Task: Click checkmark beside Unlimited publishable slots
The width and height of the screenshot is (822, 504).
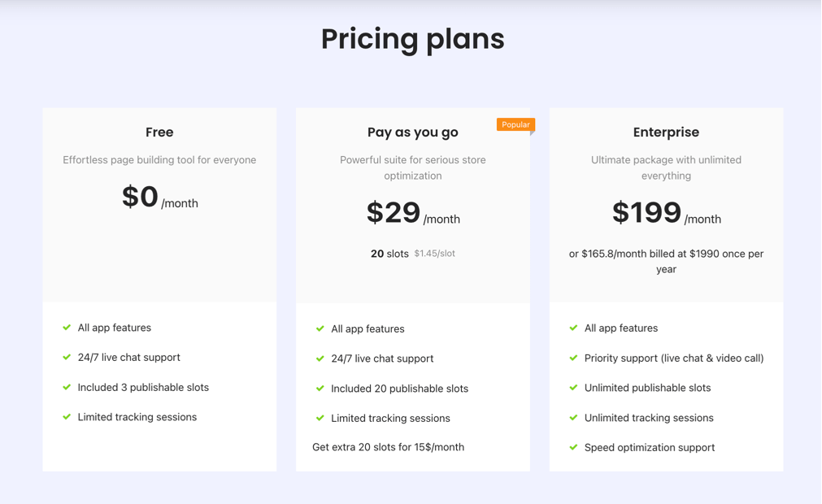Action: [573, 388]
